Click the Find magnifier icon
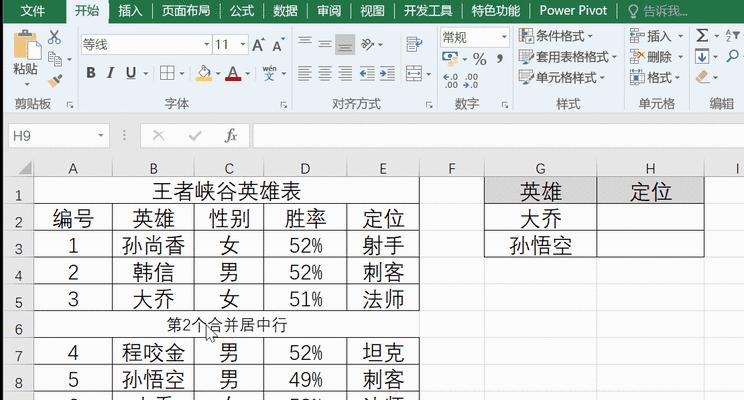Image resolution: width=744 pixels, height=400 pixels. [733, 57]
